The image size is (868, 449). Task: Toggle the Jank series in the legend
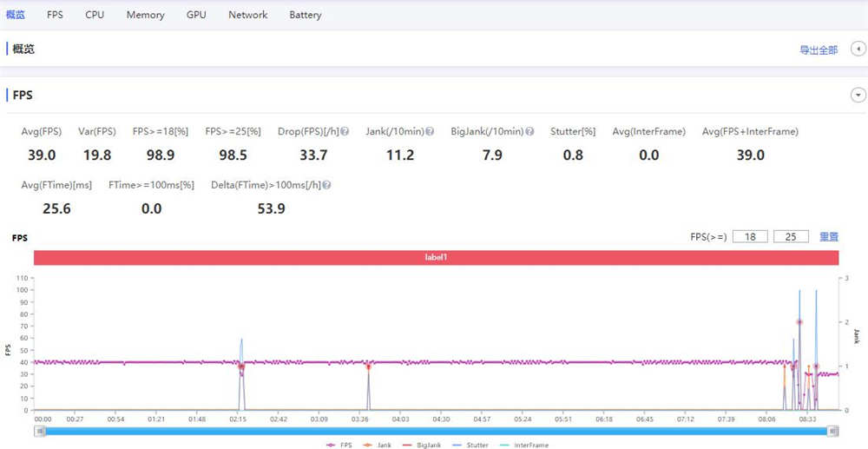[378, 446]
